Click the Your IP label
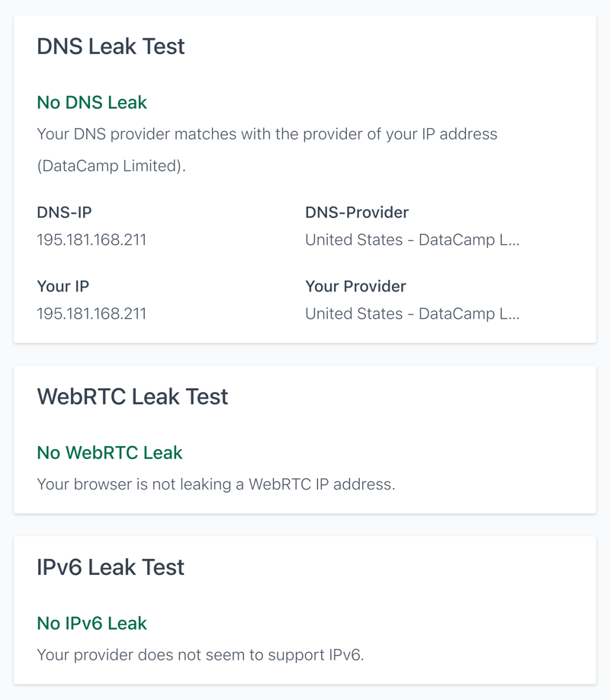Viewport: 610px width, 700px height. (x=63, y=286)
